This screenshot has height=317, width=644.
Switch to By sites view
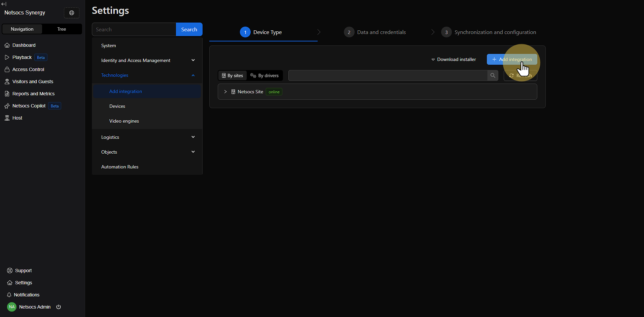tap(232, 75)
